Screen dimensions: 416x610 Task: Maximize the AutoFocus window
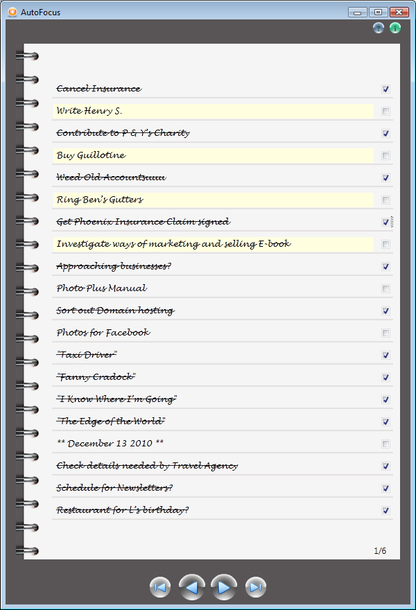coord(378,12)
